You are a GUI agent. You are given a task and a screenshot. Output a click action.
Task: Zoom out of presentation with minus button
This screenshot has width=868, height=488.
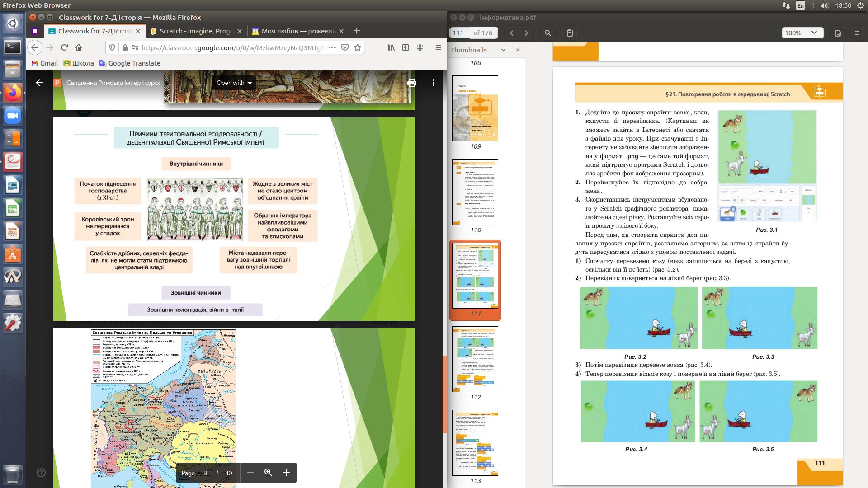coord(250,473)
